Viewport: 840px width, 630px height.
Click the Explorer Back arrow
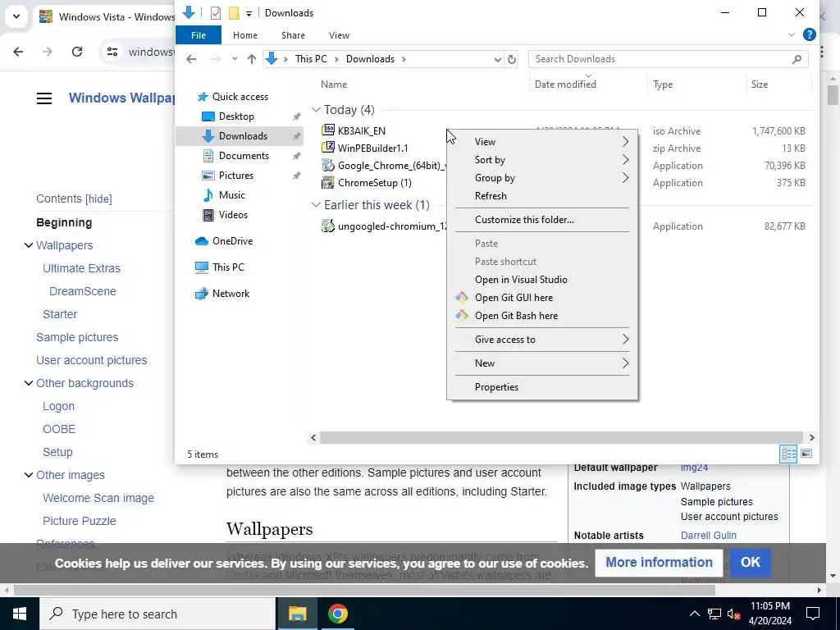point(191,59)
